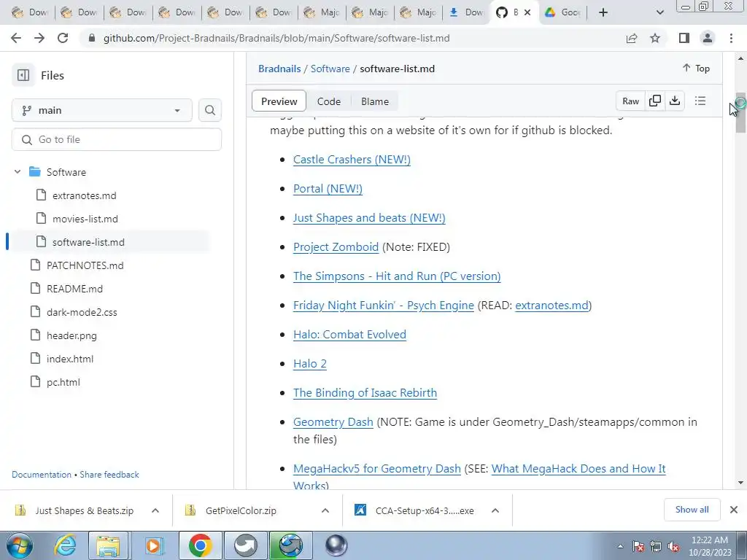Close the active GitHub tab
The width and height of the screenshot is (747, 560).
527,12
